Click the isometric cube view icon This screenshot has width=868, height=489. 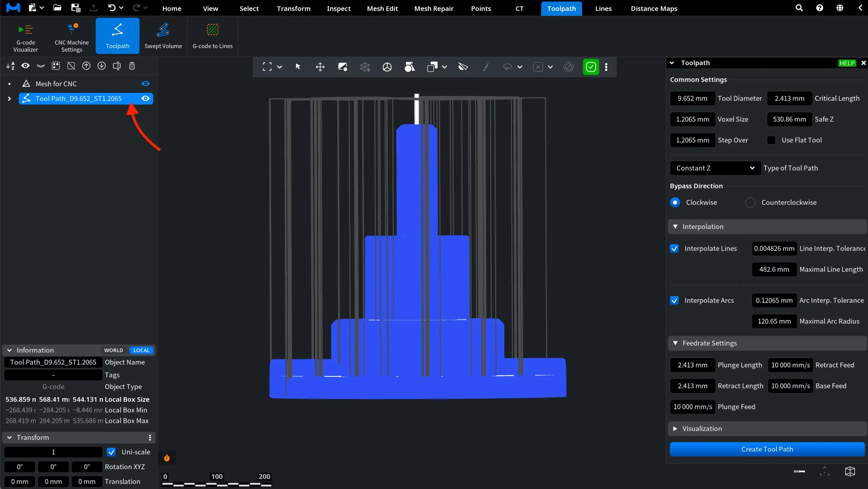(x=850, y=471)
